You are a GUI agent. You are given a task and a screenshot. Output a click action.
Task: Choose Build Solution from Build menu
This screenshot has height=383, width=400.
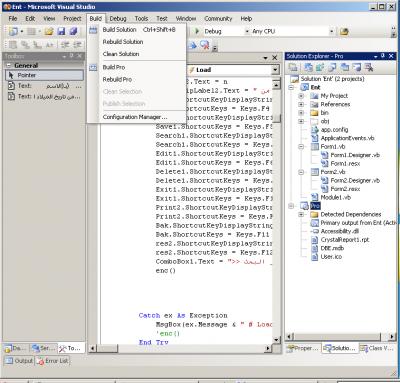click(x=137, y=30)
